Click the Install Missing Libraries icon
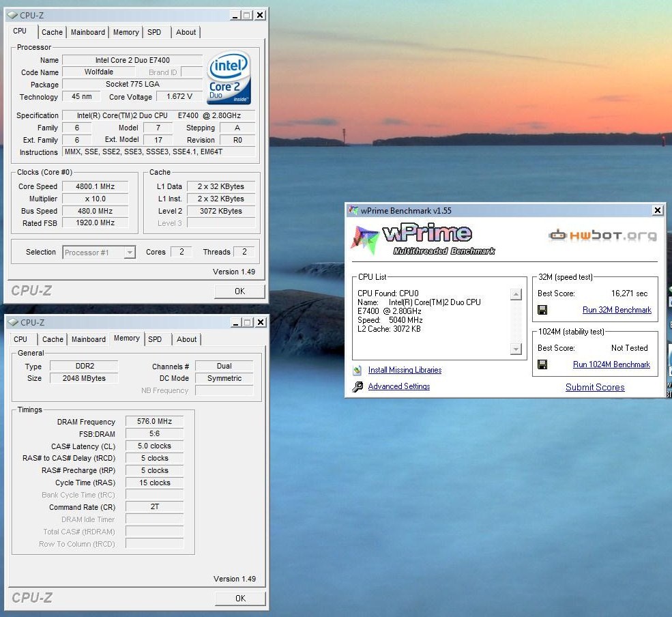The height and width of the screenshot is (617, 672). (357, 370)
